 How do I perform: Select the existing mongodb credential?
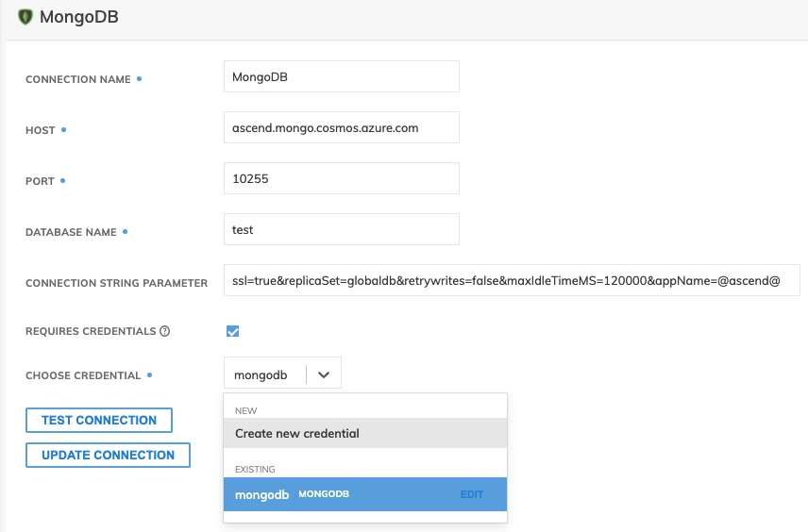click(x=365, y=494)
